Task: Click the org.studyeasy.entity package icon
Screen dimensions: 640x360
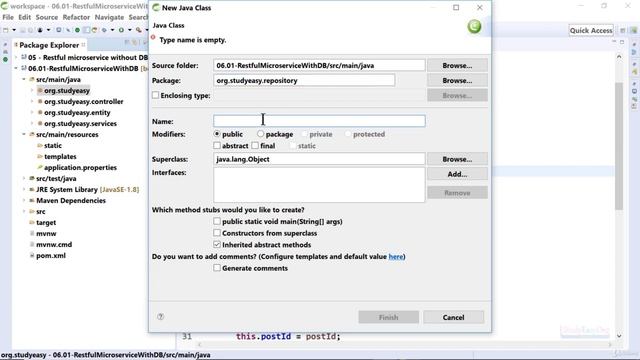Action: 40,112
